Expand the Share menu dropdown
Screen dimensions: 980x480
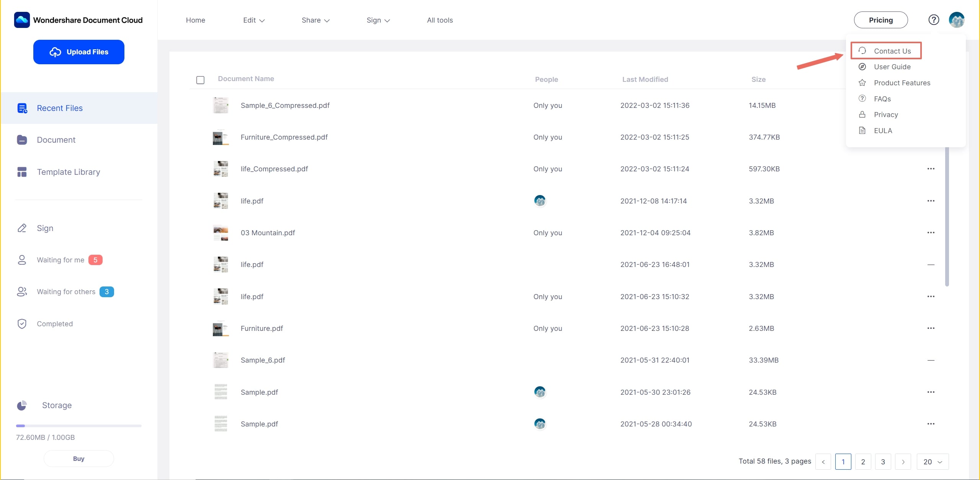tap(315, 20)
